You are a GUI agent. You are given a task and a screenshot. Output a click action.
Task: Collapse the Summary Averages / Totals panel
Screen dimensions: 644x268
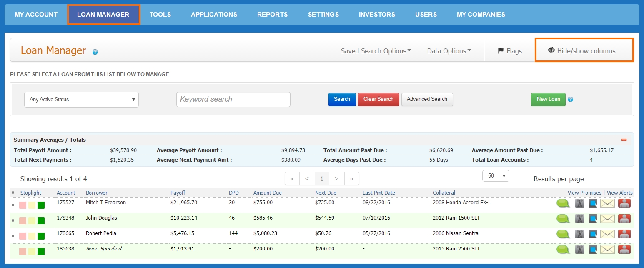(x=624, y=140)
